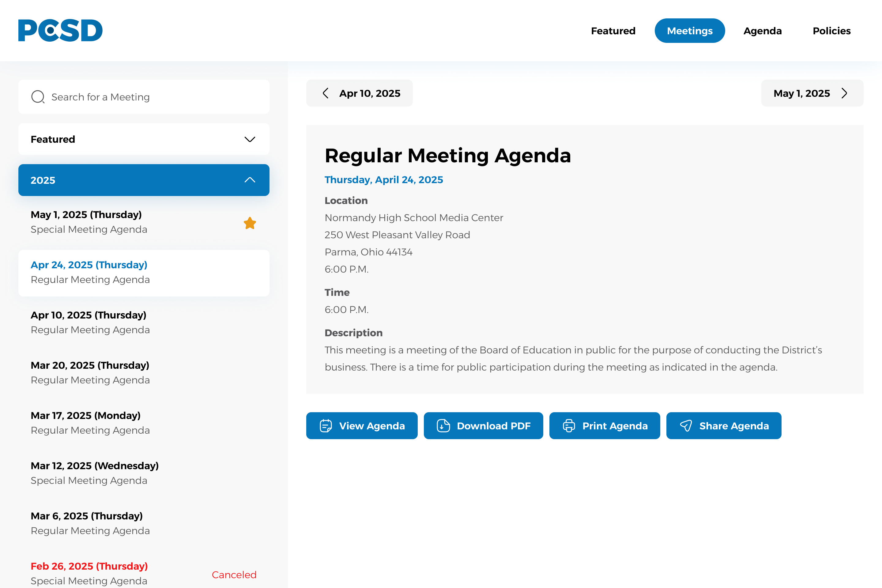Click the Featured dropdown chevron arrow
882x588 pixels.
pos(250,139)
